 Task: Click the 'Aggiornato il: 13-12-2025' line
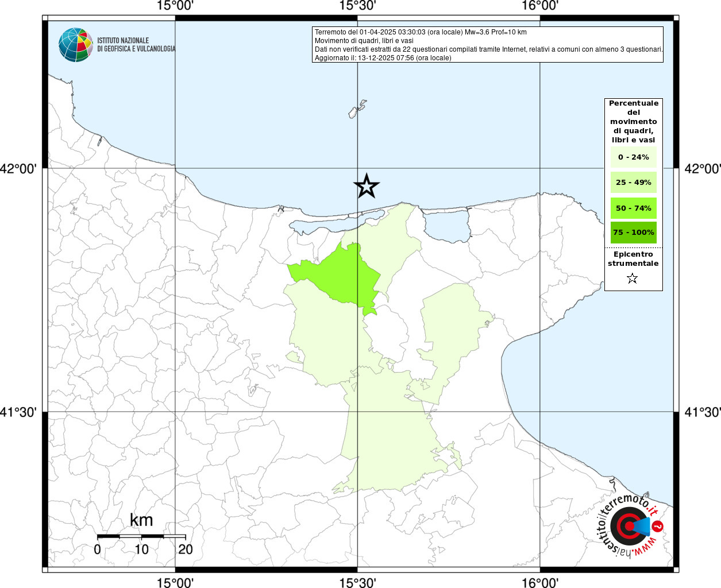tap(383, 58)
